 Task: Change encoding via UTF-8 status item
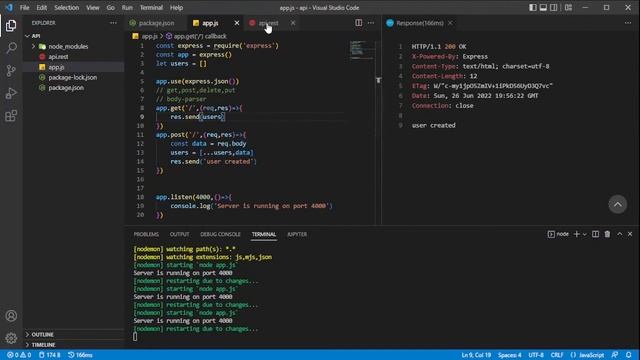point(536,355)
